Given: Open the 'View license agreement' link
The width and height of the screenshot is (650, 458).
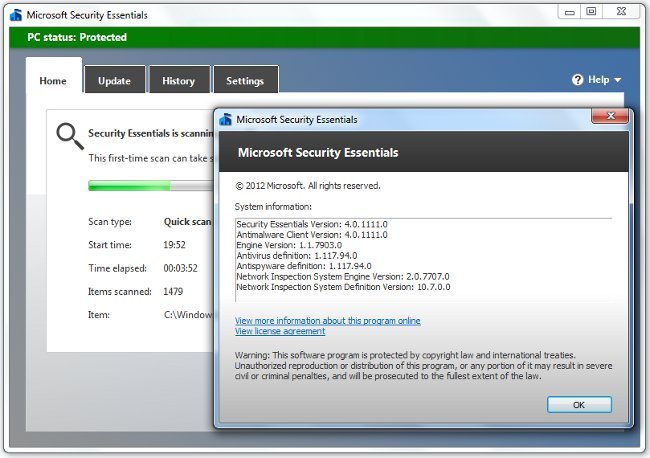Looking at the screenshot, I should pyautogui.click(x=280, y=331).
